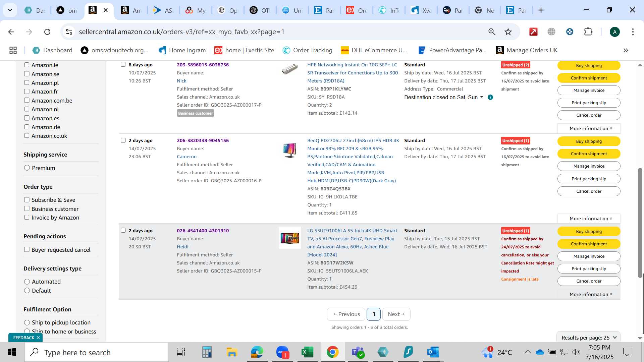Launch Calculator from the taskbar
Viewport: 644px width, 362px height.
207,352
